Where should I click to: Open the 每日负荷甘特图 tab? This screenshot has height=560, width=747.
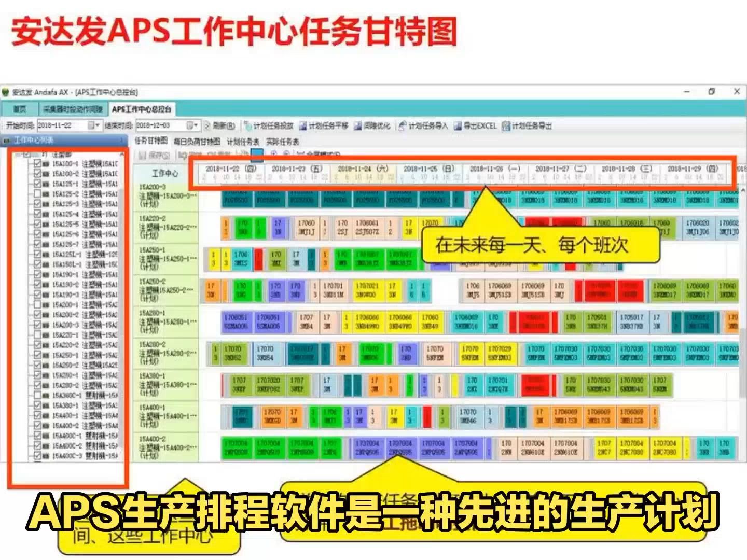tap(197, 141)
